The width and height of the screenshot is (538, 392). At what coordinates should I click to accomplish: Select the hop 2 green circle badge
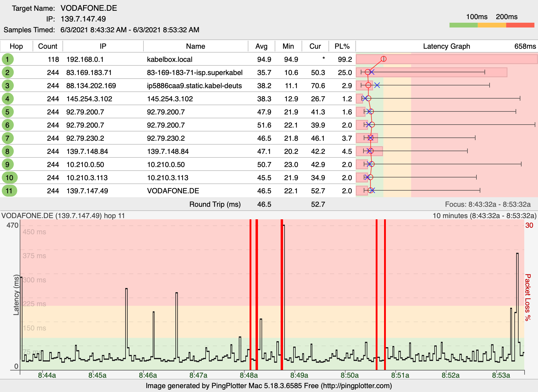7,72
